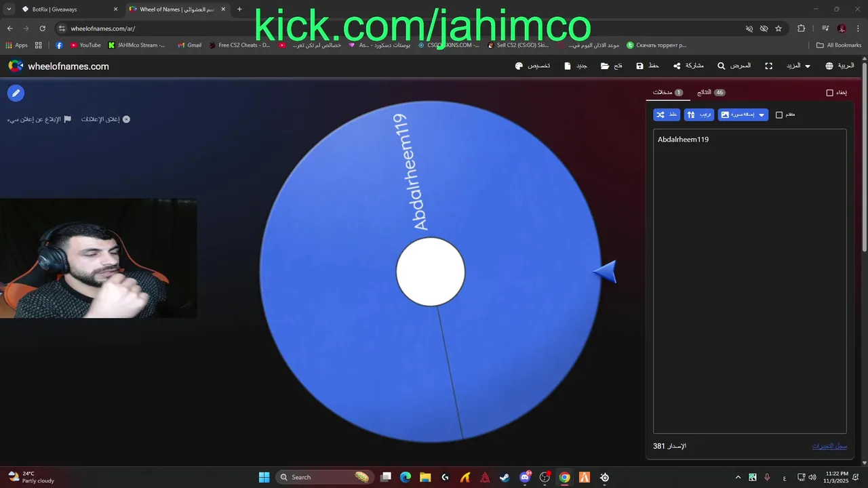Screen dimensions: 868x488
Task: Open File Explorer from the taskbar
Action: 425,477
